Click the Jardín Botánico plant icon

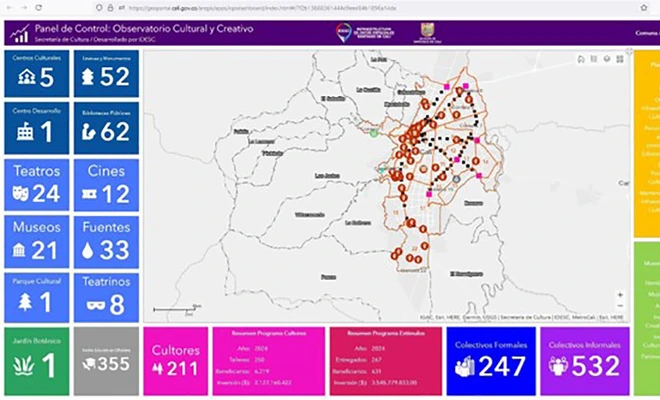(x=23, y=366)
